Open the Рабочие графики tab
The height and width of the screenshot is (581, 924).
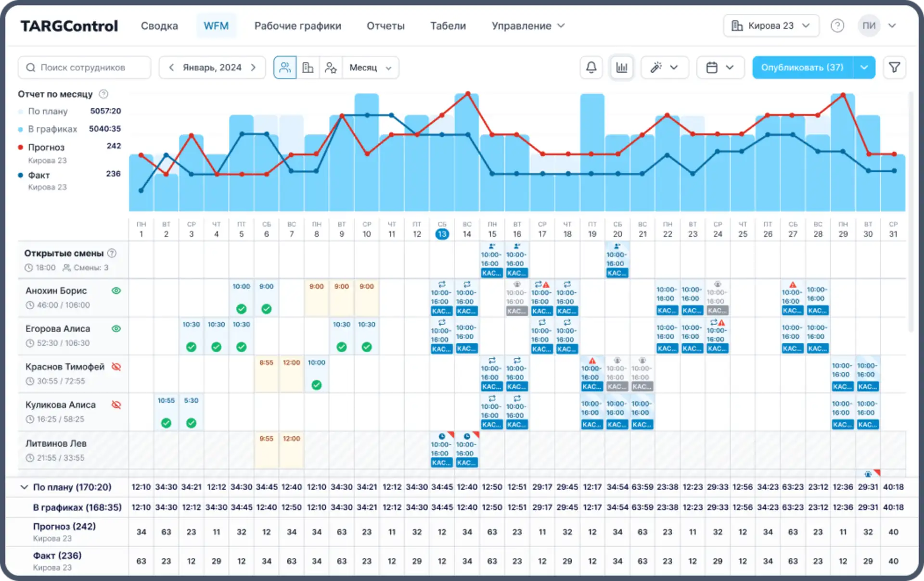[297, 26]
